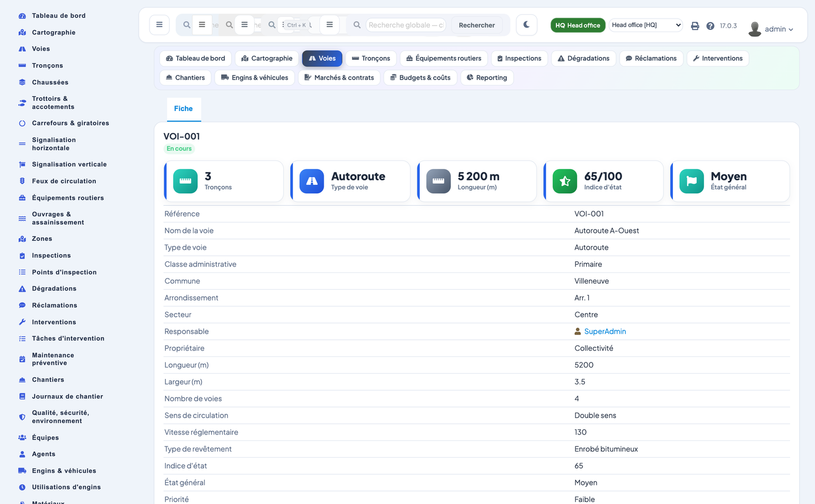Select the Fiche tab
815x504 pixels.
pos(183,109)
